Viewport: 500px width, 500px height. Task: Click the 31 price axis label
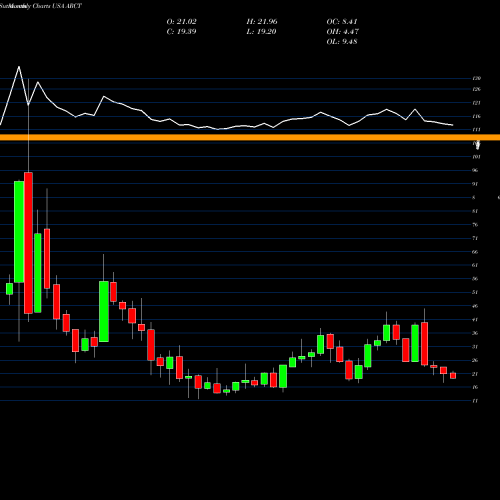coord(475,347)
